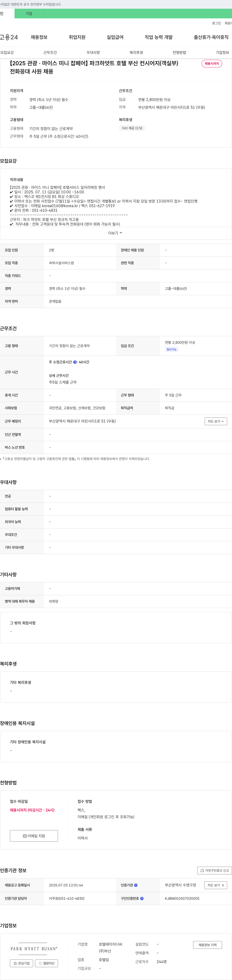Image resolution: width=232 pixels, height=980 pixels.
Task: Click the help icon next to 인증기관
Action: [x=136, y=885]
